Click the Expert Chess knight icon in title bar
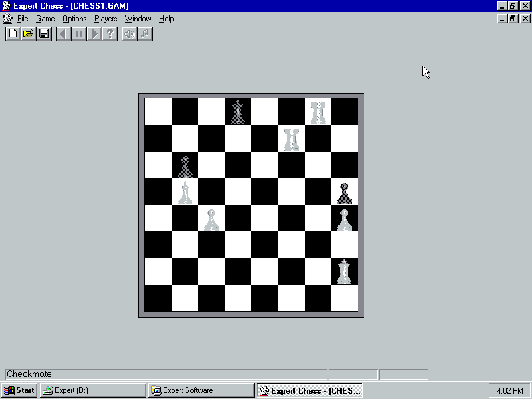The image size is (532, 399). (x=7, y=6)
